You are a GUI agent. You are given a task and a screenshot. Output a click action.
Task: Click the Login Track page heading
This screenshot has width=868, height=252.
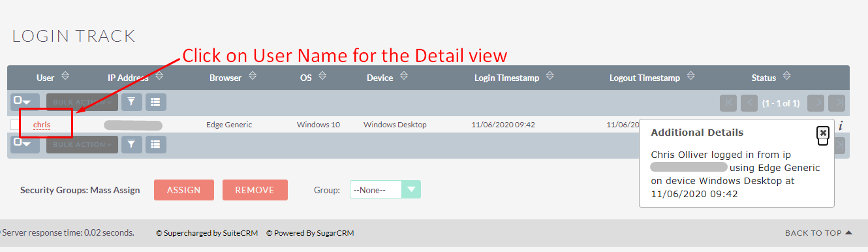[x=74, y=36]
